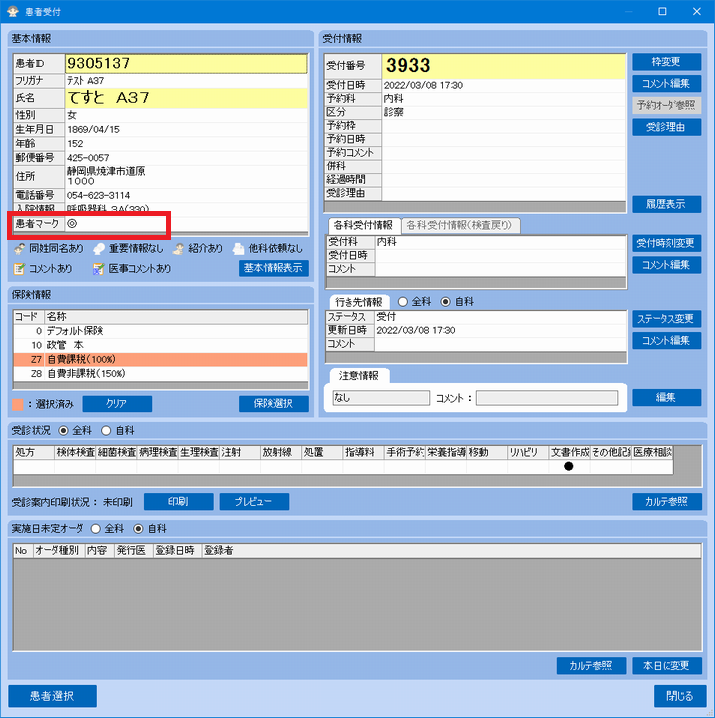The image size is (715, 718).
Task: Click the 登録日時 column header
Action: [x=177, y=551]
